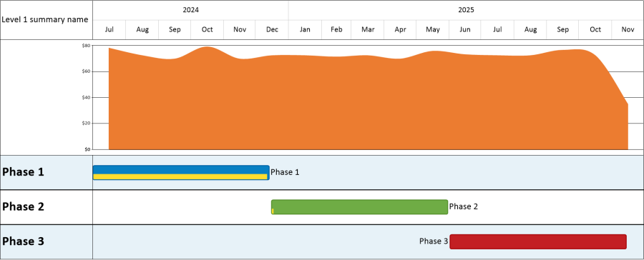Viewport: 644px width, 260px height.
Task: Click the Apr month column
Action: tap(400, 29)
